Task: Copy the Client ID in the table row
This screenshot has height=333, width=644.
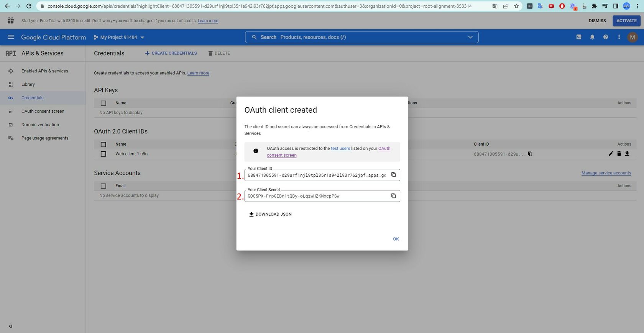Action: [530, 154]
